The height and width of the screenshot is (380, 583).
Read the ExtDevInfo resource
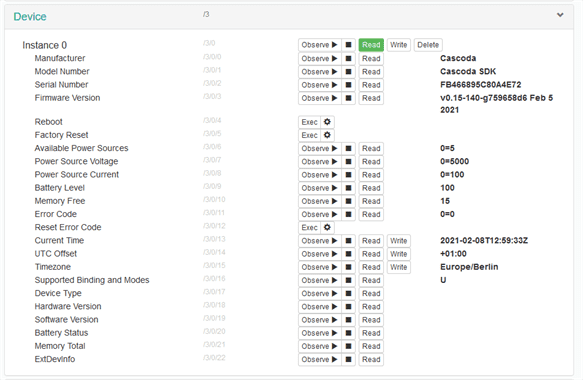(x=371, y=360)
